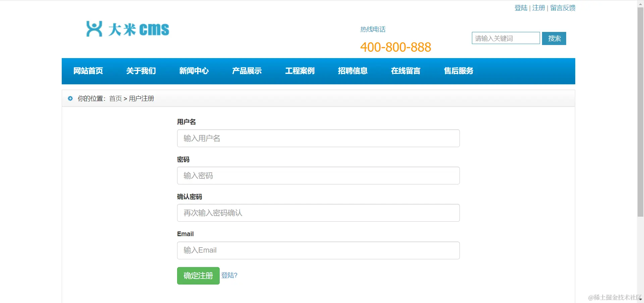Click the 密码 field label
Image resolution: width=644 pixels, height=303 pixels.
(183, 159)
